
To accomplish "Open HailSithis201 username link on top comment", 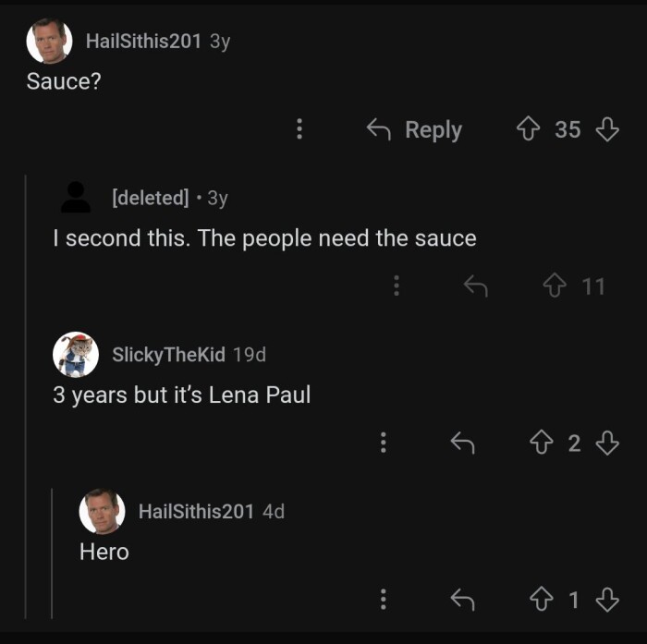I will [142, 41].
